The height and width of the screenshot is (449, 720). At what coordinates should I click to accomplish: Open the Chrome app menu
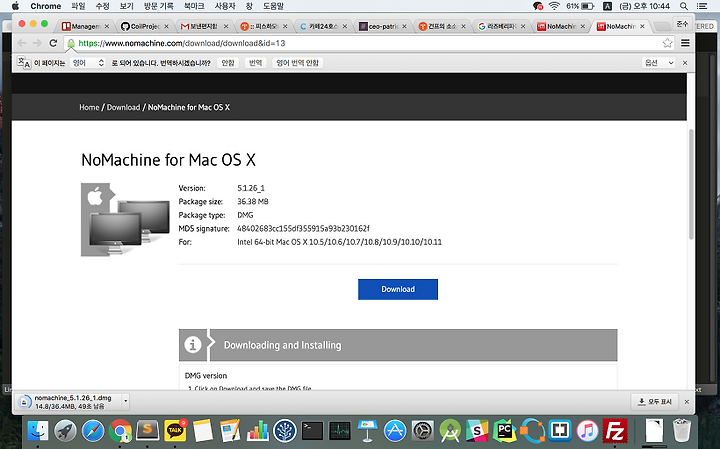(45, 6)
